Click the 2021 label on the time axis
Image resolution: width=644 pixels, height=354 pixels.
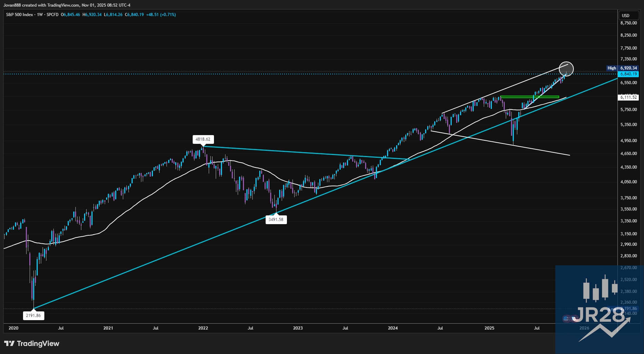[108, 328]
